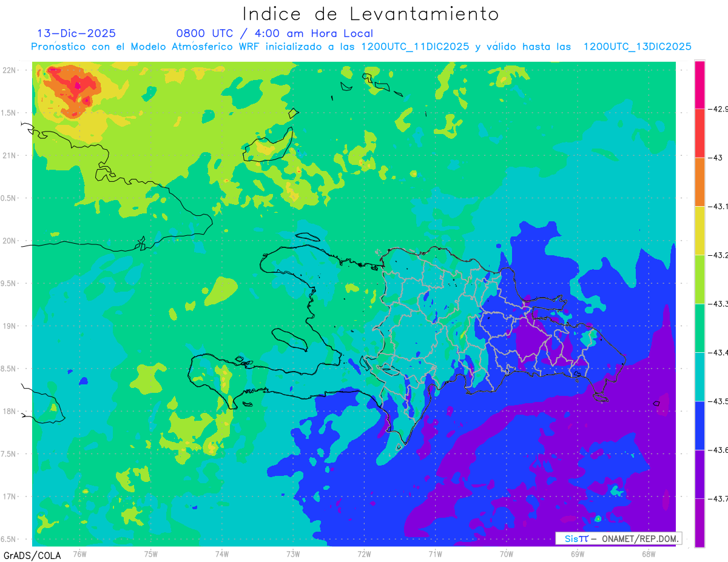728x562 pixels.
Task: Select the lime swatch between -43.2 and -43.3
Action: tap(699, 279)
